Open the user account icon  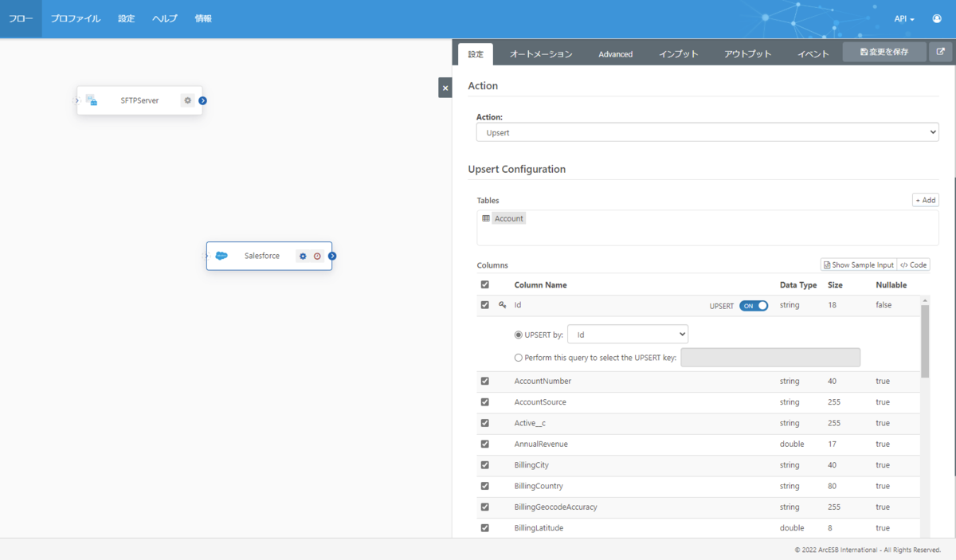point(937,18)
